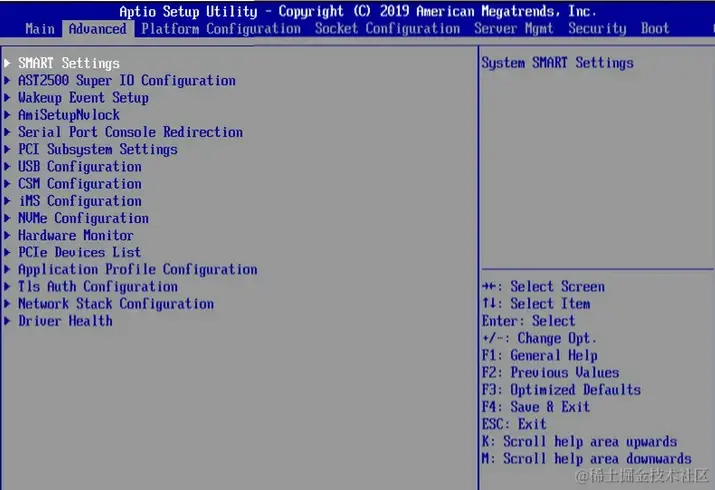Viewport: 715px width, 490px height.
Task: Click the 'ESC: Exit' hint
Action: point(514,424)
